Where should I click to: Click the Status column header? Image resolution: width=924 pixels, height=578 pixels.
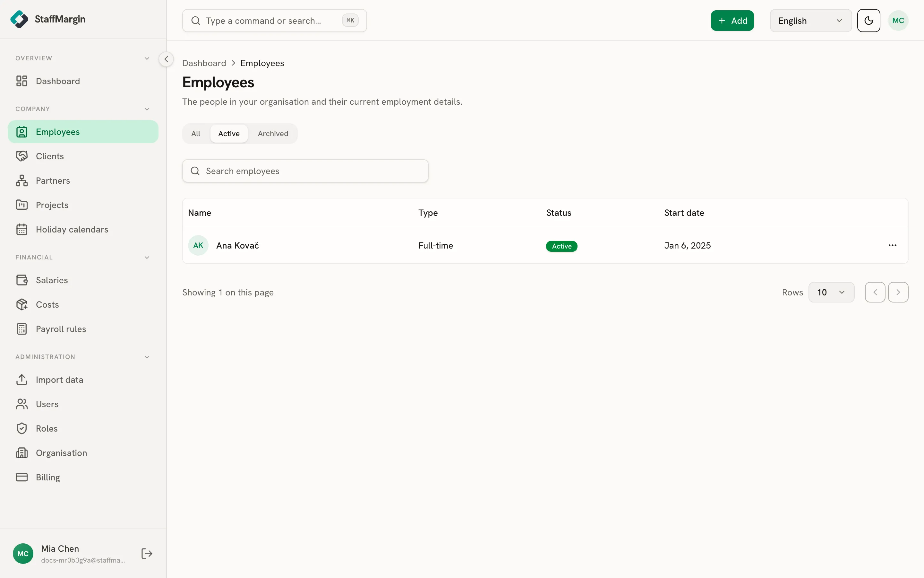[x=559, y=213]
